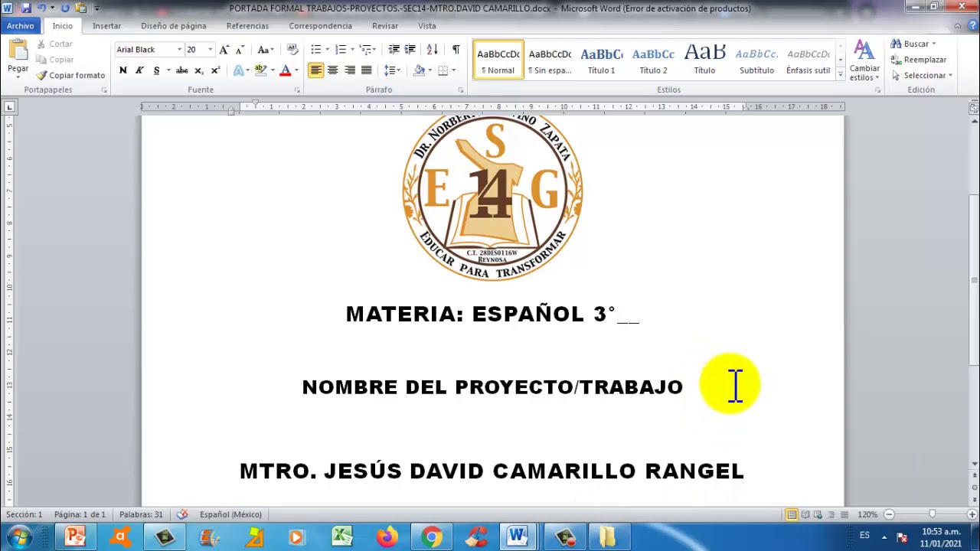Toggle paragraph marks with the pilcrow icon
This screenshot has height=551, width=980.
pos(456,50)
